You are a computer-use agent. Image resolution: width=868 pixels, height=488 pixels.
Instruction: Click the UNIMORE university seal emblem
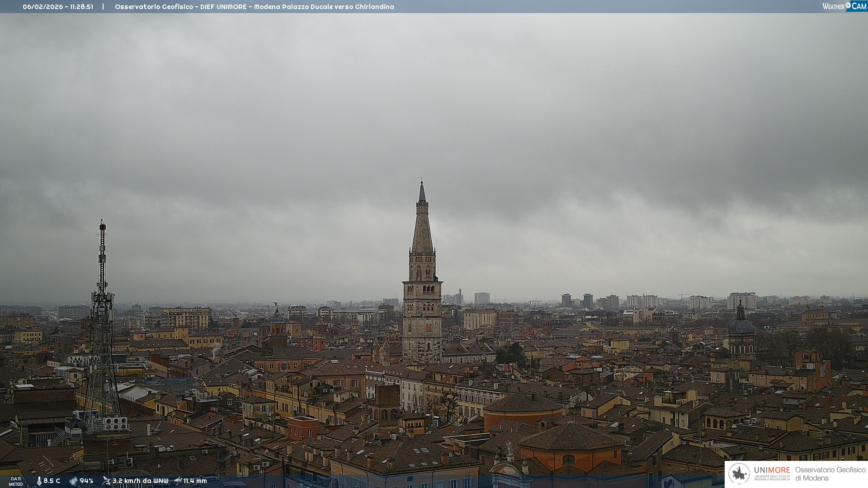tap(739, 474)
